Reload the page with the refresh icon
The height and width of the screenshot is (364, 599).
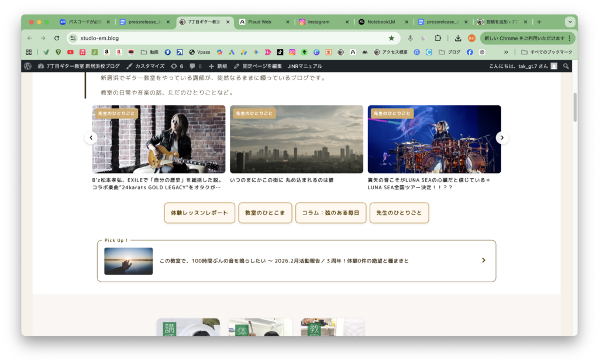[x=57, y=38]
